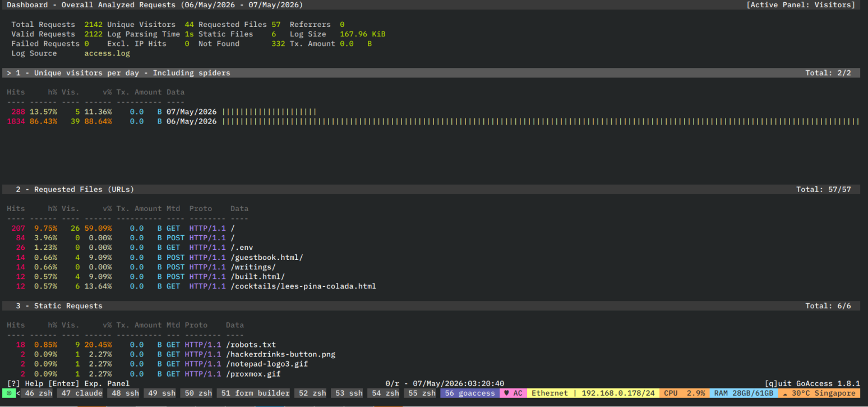Switch to tmux window 46 zsh
The height and width of the screenshot is (407, 868).
click(39, 394)
